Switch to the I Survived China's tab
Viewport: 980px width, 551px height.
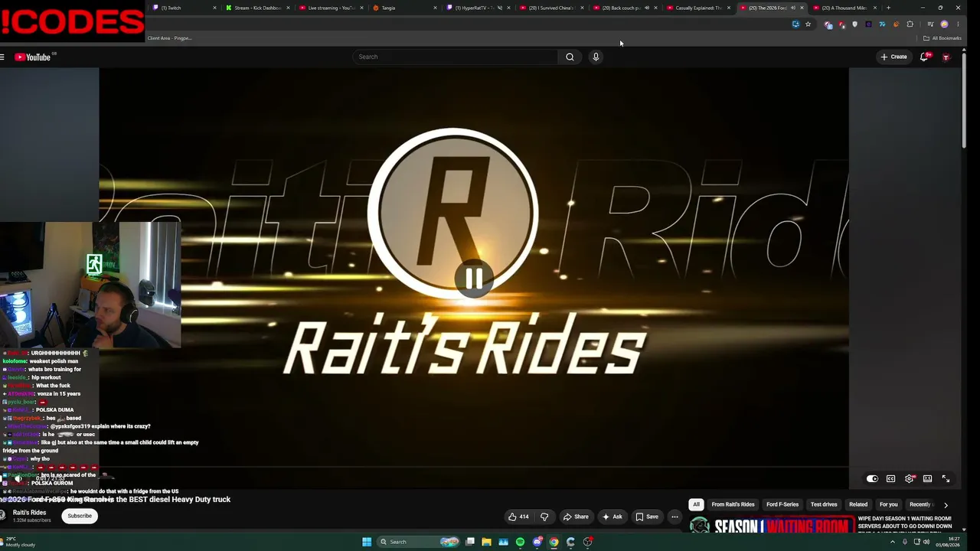[550, 8]
